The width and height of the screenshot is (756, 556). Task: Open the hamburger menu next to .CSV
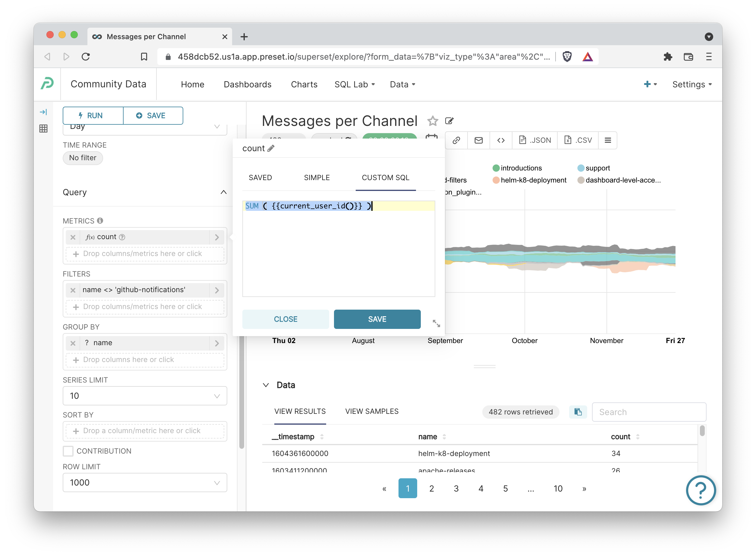coord(607,140)
